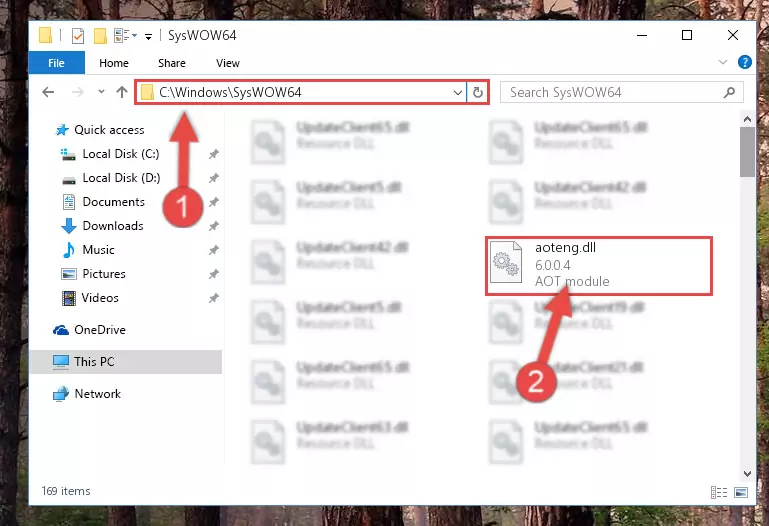This screenshot has width=769, height=526.
Task: Close the SysWOW64 window
Action: point(733,35)
